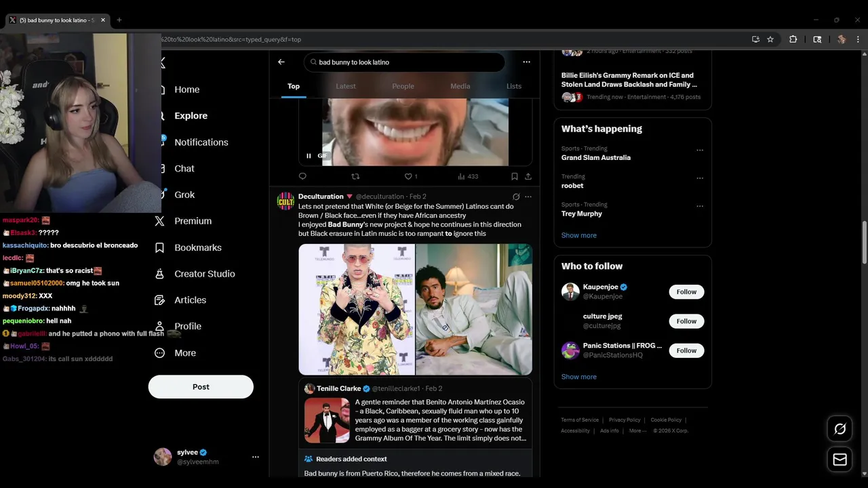Viewport: 868px width, 488px height.
Task: Open Chrome three-dot menu
Action: click(x=858, y=39)
